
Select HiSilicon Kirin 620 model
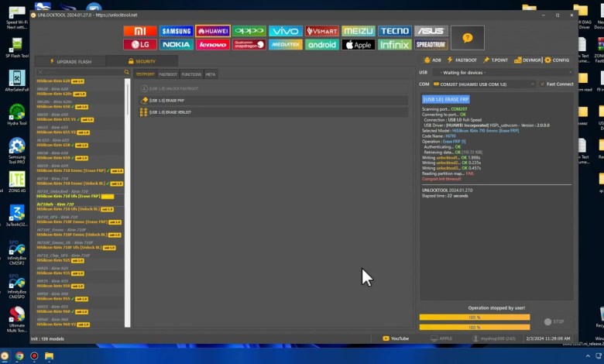(x=60, y=81)
